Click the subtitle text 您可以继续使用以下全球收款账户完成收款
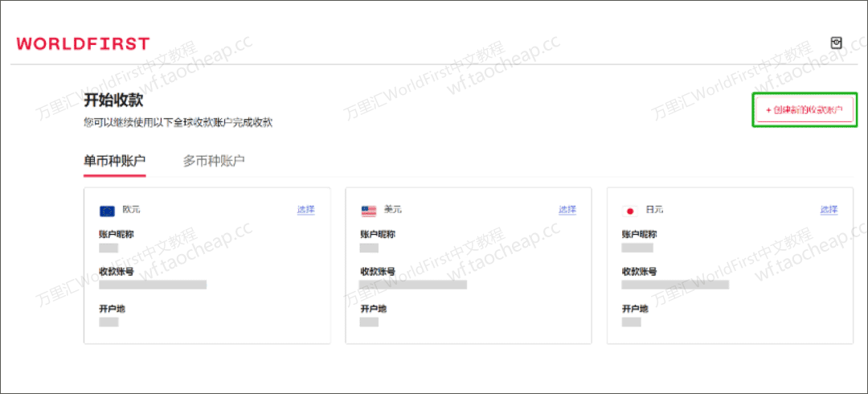Screen dimensions: 868x394 click(178, 122)
